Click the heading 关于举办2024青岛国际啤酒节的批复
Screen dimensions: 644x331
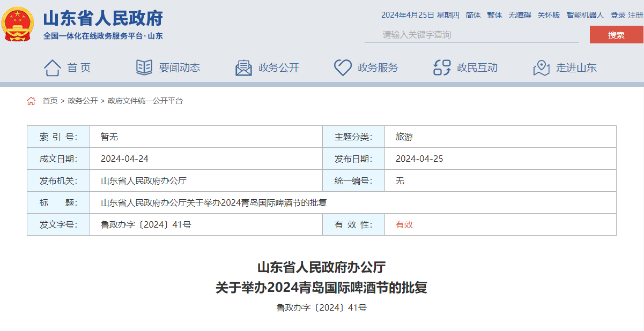(x=322, y=288)
